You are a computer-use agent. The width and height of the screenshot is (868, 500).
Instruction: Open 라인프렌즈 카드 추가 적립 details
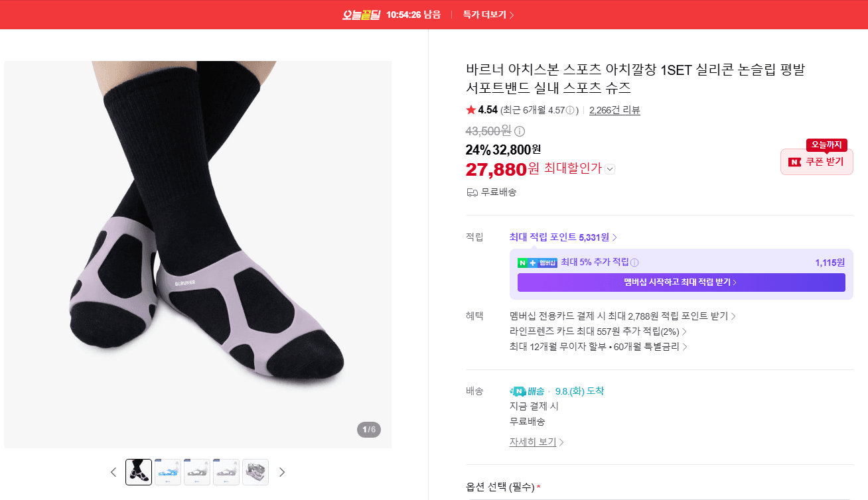[x=598, y=332]
